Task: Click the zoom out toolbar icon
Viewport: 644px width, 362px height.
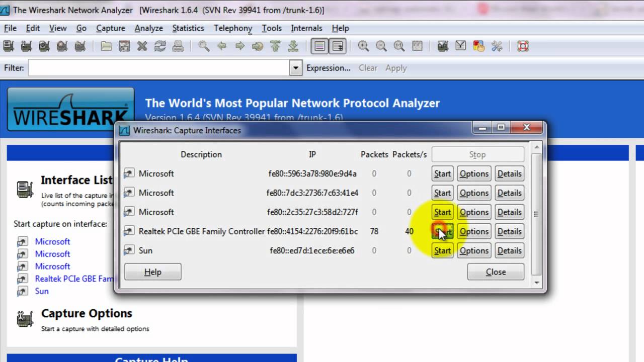Action: click(x=381, y=46)
